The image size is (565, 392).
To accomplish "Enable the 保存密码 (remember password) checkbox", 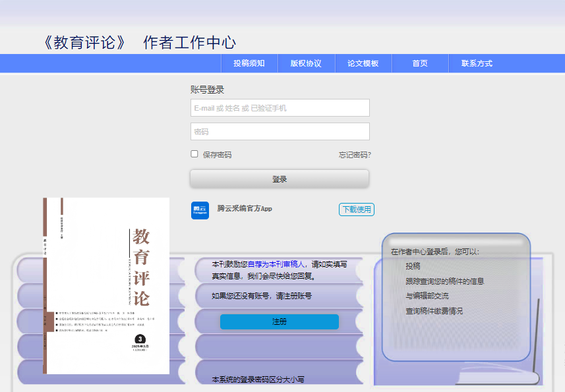I will pyautogui.click(x=194, y=154).
